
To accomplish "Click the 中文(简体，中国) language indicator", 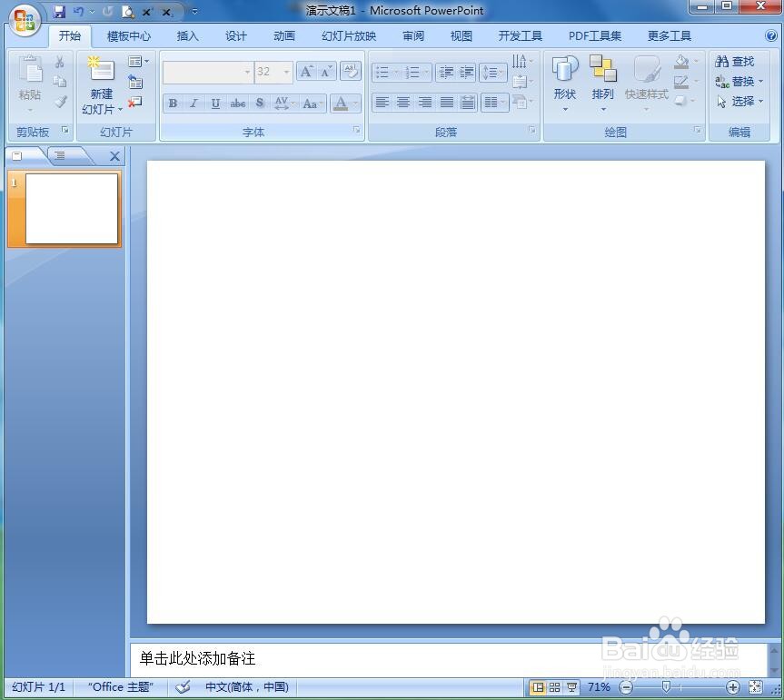I will 247,687.
